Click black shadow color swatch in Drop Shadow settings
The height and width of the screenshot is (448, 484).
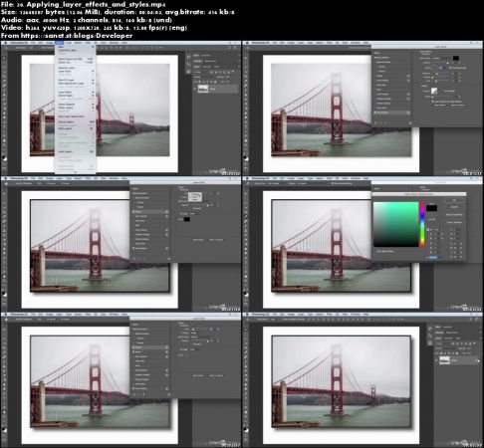point(456,58)
